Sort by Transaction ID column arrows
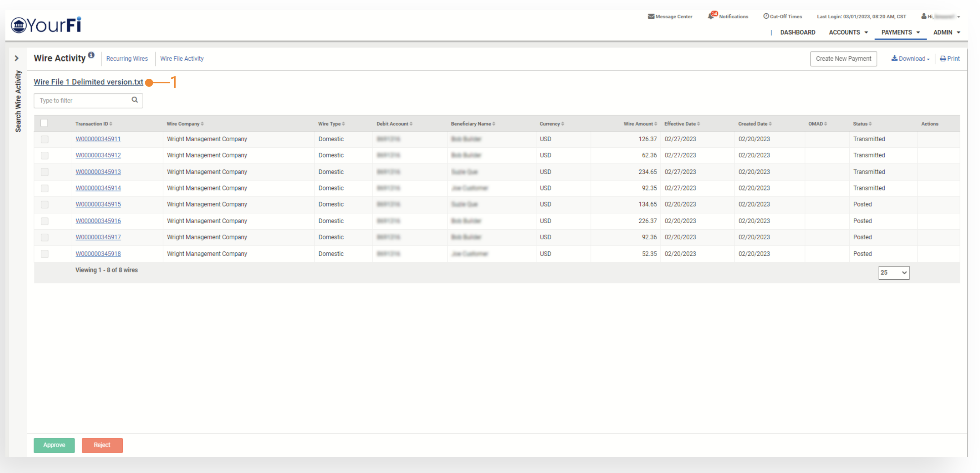The height and width of the screenshot is (473, 980). pyautogui.click(x=111, y=124)
